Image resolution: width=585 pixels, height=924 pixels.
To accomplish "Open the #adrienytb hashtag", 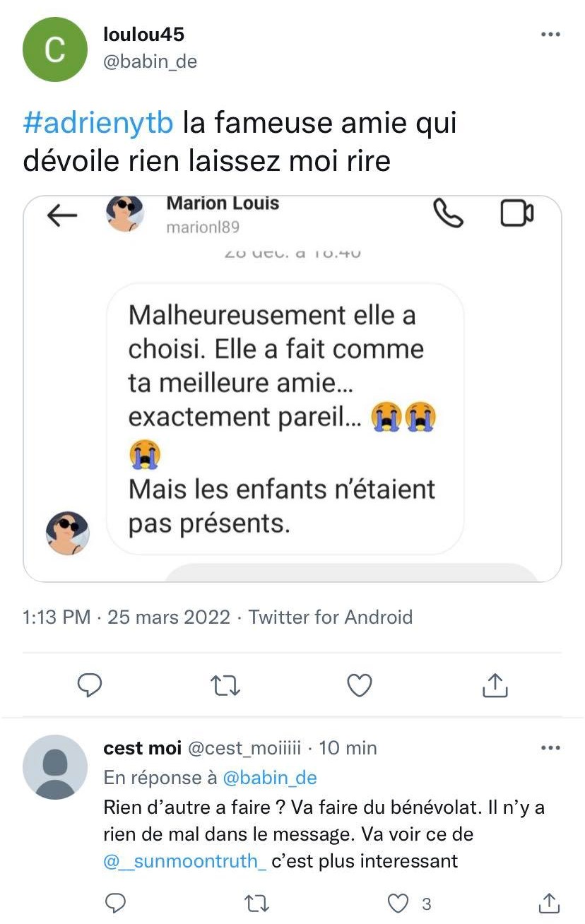I will coord(98,124).
